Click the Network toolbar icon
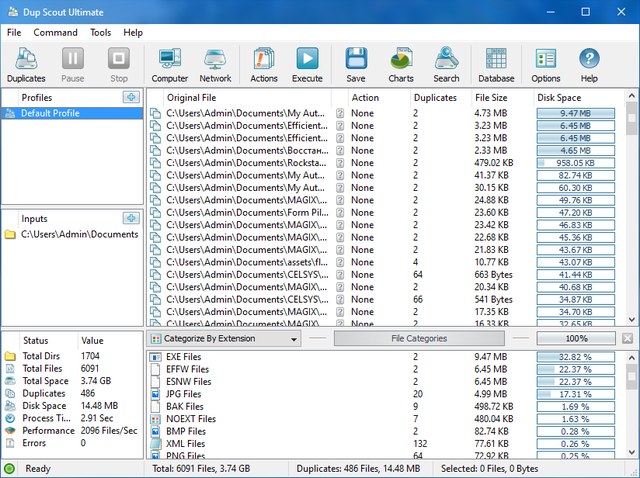This screenshot has height=478, width=640. click(215, 64)
